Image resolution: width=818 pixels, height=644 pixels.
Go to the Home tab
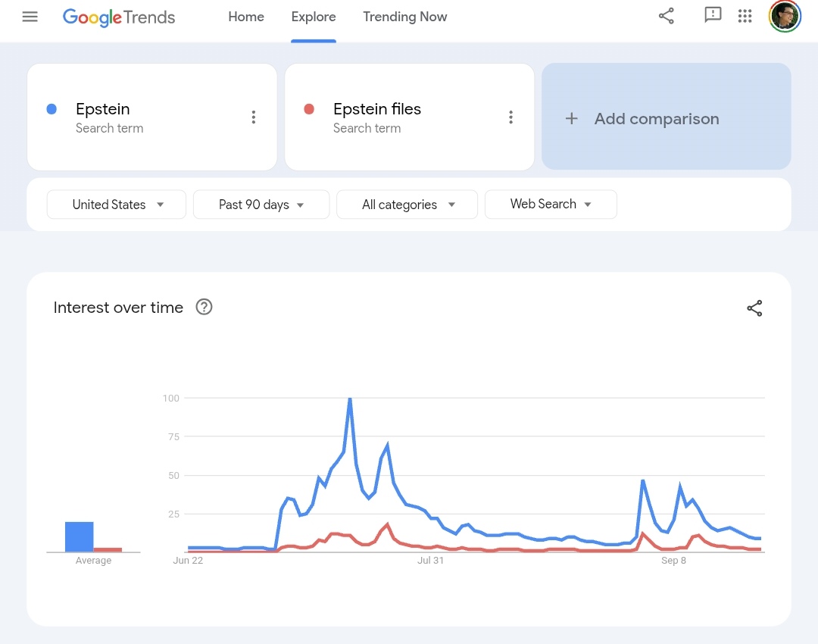point(246,17)
